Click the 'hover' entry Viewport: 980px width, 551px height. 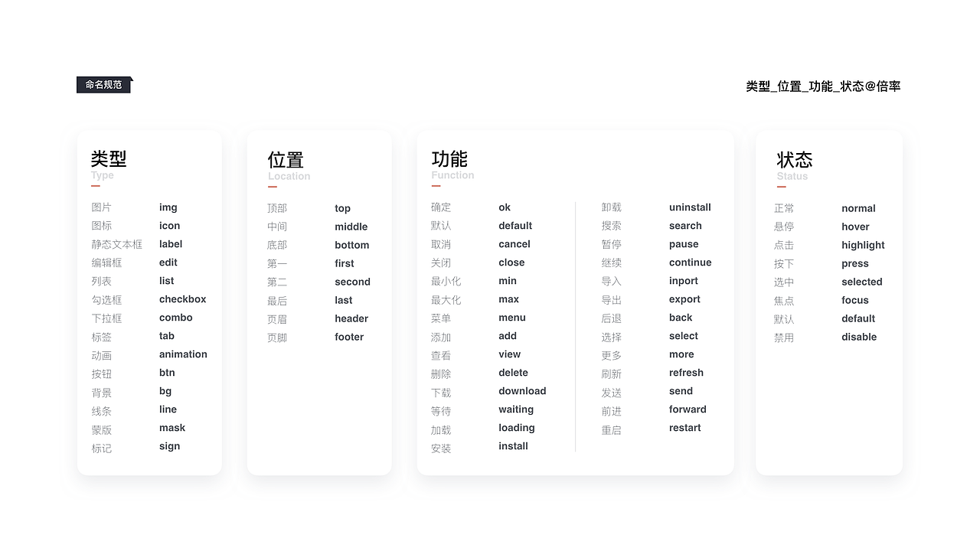[x=855, y=227]
